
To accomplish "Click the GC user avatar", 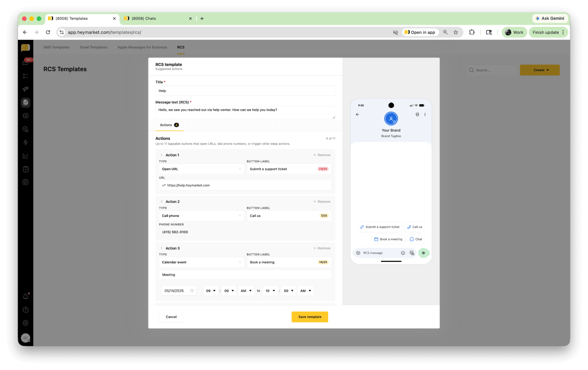I will 26,338.
